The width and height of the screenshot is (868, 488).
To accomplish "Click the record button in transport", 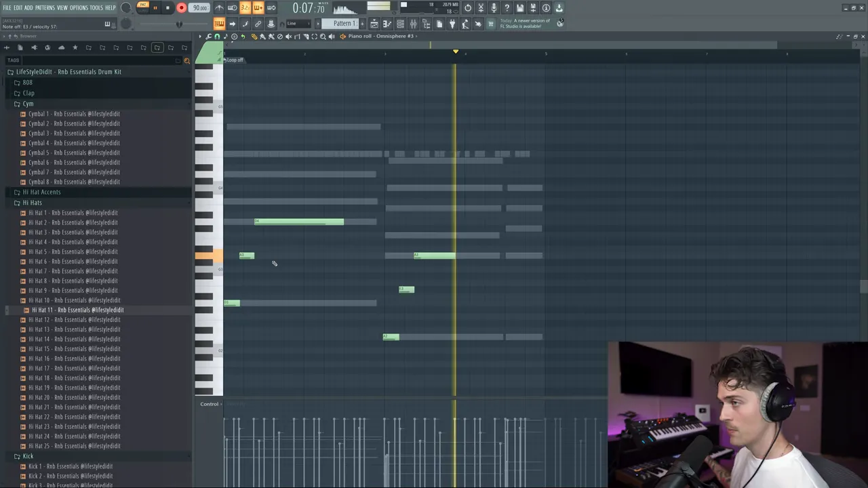I will 181,8.
